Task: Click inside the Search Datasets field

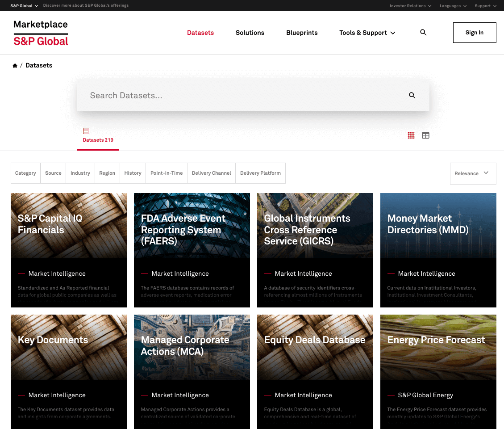Action: 223,95
